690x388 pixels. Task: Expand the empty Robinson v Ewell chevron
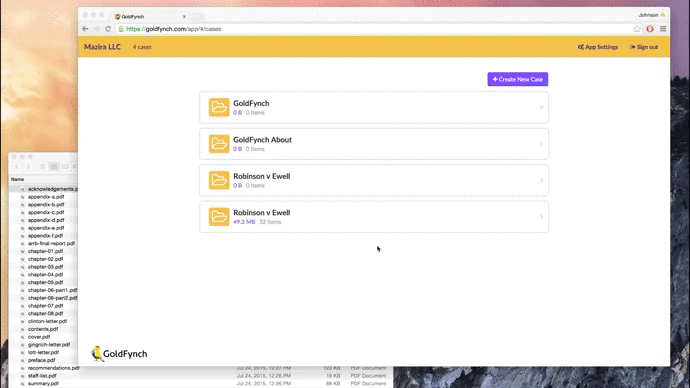[541, 180]
